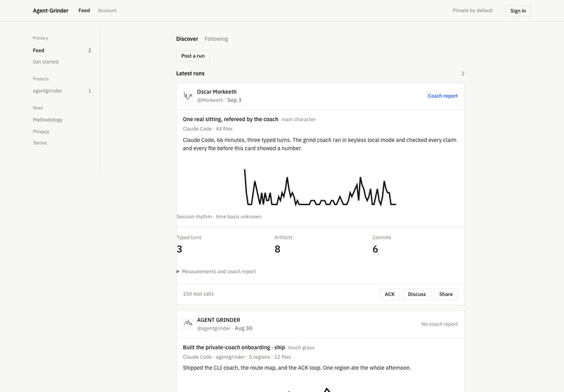
Task: Open the Methodology page
Action: coord(48,120)
